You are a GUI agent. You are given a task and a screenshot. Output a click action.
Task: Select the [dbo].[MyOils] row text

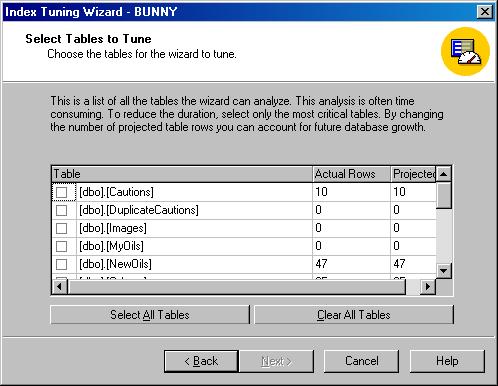[111, 246]
